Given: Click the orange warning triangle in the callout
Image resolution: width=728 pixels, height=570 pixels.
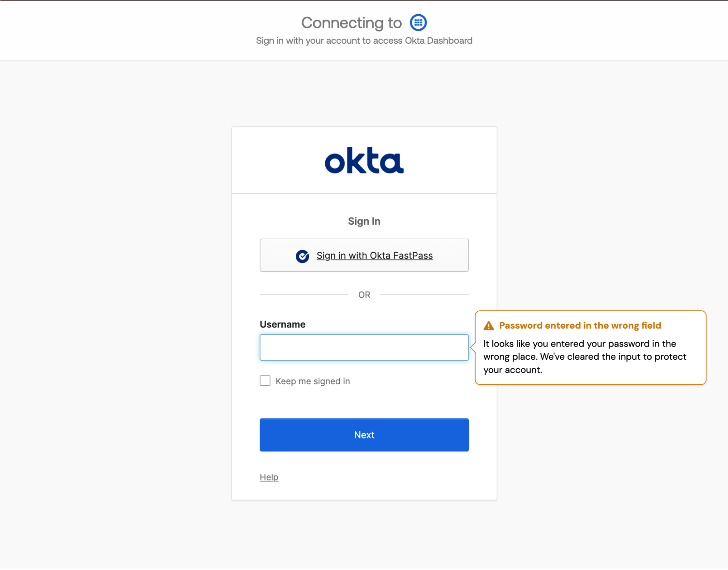Looking at the screenshot, I should (x=488, y=325).
